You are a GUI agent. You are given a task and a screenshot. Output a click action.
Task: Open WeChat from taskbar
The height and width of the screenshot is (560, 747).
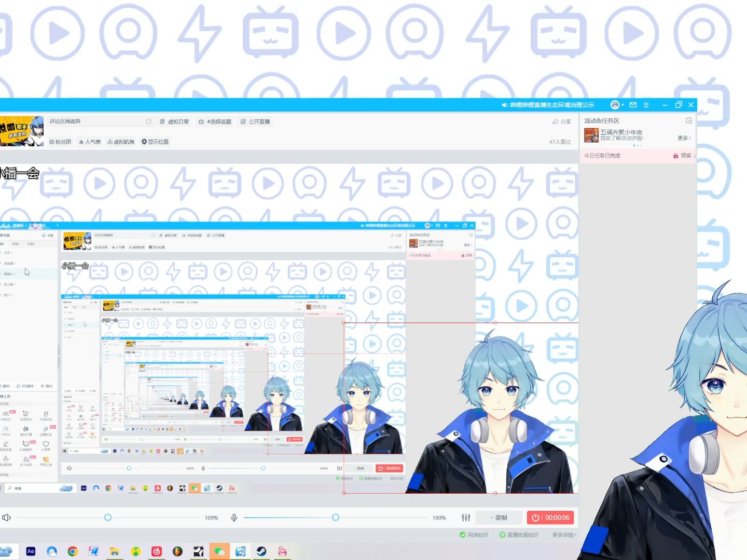tap(219, 551)
